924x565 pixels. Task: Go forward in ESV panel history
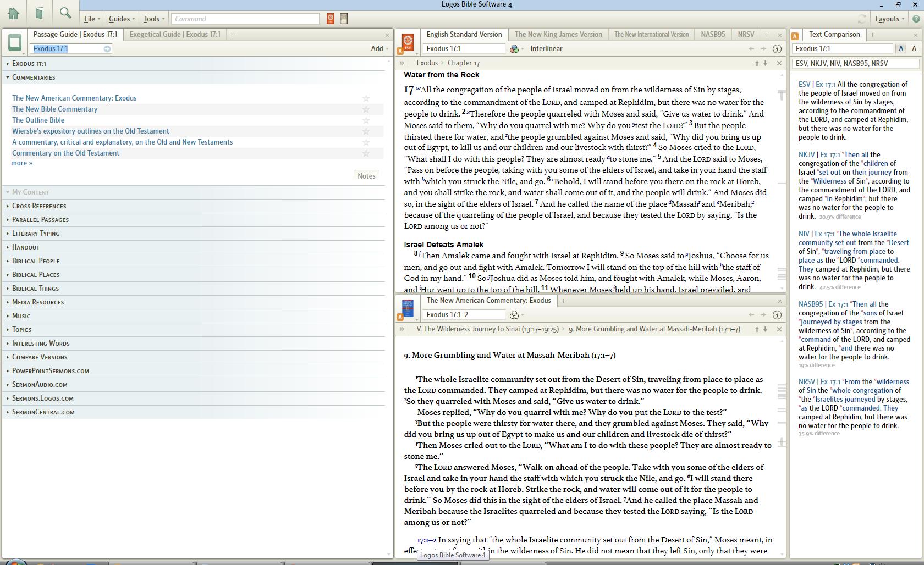pyautogui.click(x=763, y=49)
